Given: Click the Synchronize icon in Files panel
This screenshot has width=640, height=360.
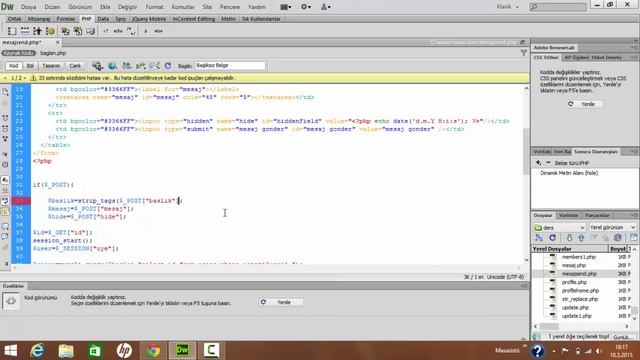Looking at the screenshot, I should [618, 238].
